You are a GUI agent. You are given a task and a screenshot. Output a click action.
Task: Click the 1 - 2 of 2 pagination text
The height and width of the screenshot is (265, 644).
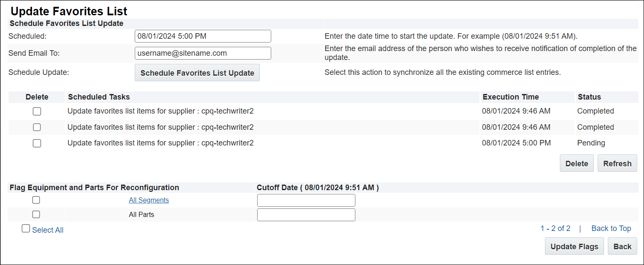[x=555, y=228]
